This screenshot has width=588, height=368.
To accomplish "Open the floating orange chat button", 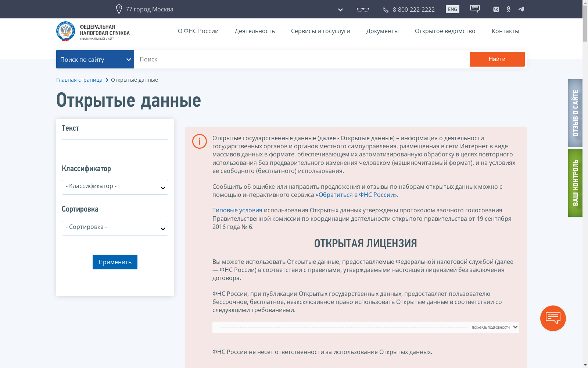I will click(553, 318).
